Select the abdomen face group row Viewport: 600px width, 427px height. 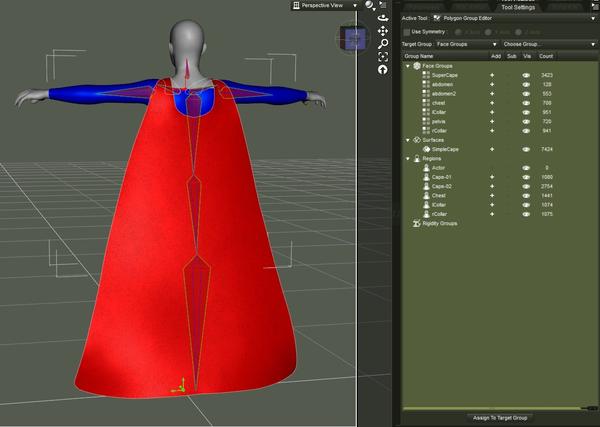(499, 85)
